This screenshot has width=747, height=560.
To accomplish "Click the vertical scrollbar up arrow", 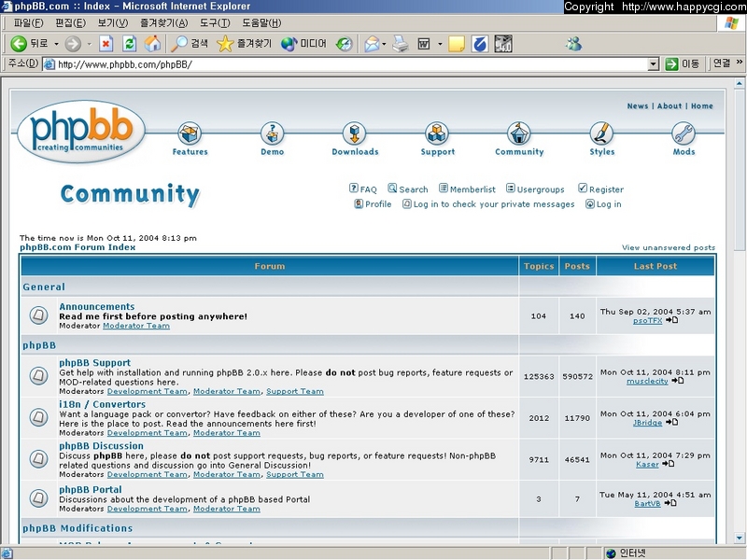I will click(740, 83).
